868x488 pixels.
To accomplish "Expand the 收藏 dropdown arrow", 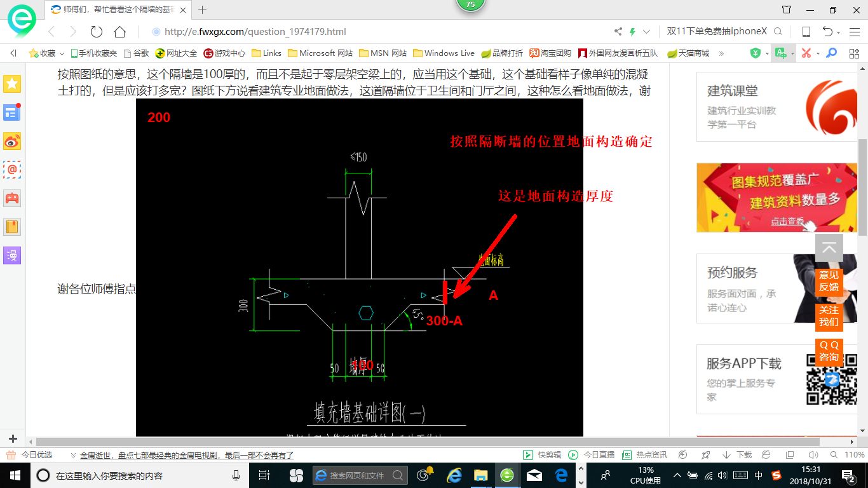I will [x=62, y=53].
